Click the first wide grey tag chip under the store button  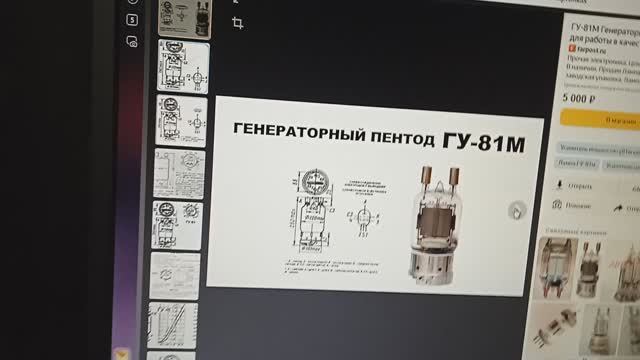599,149
